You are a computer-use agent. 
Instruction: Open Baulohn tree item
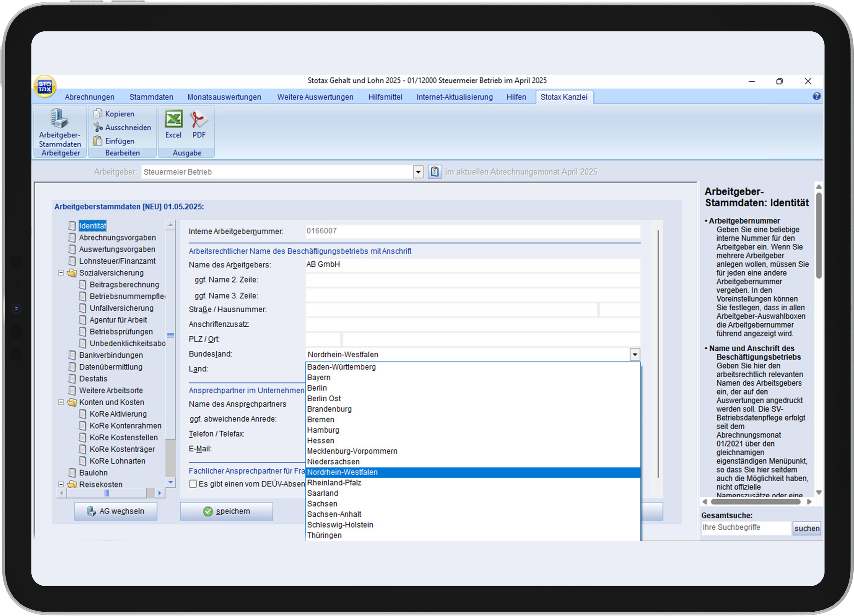[93, 473]
